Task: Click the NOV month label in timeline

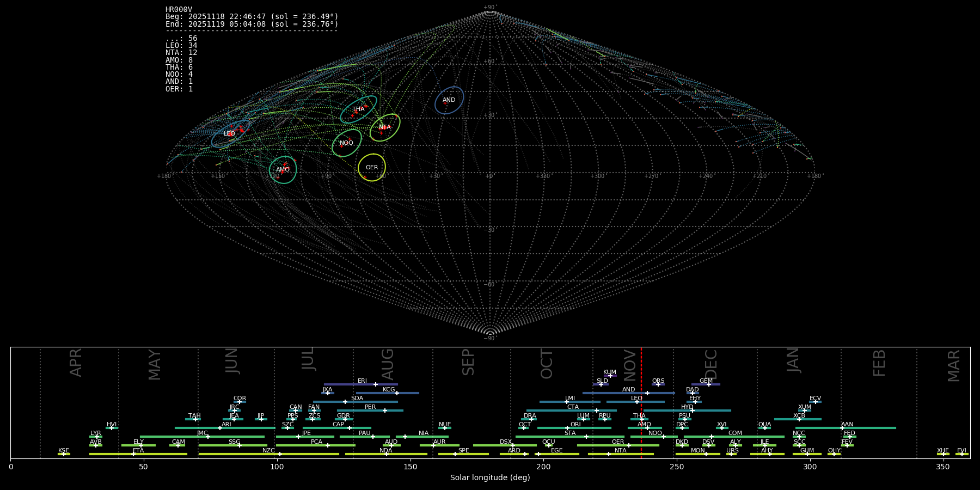Action: (x=630, y=365)
